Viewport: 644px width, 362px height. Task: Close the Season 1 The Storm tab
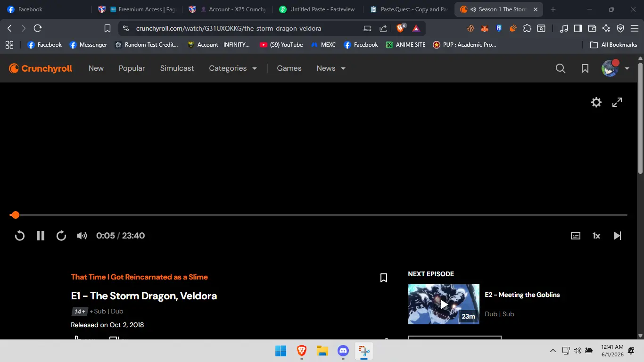point(535,9)
